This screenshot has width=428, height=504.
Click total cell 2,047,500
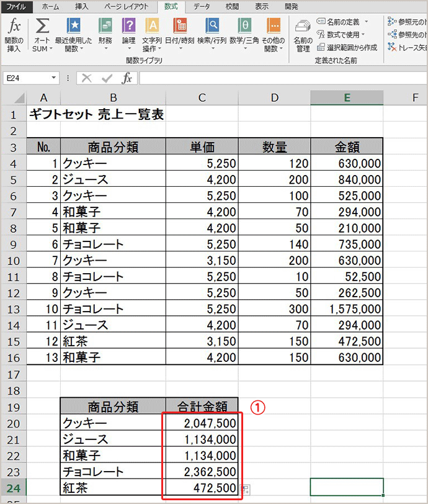click(202, 423)
